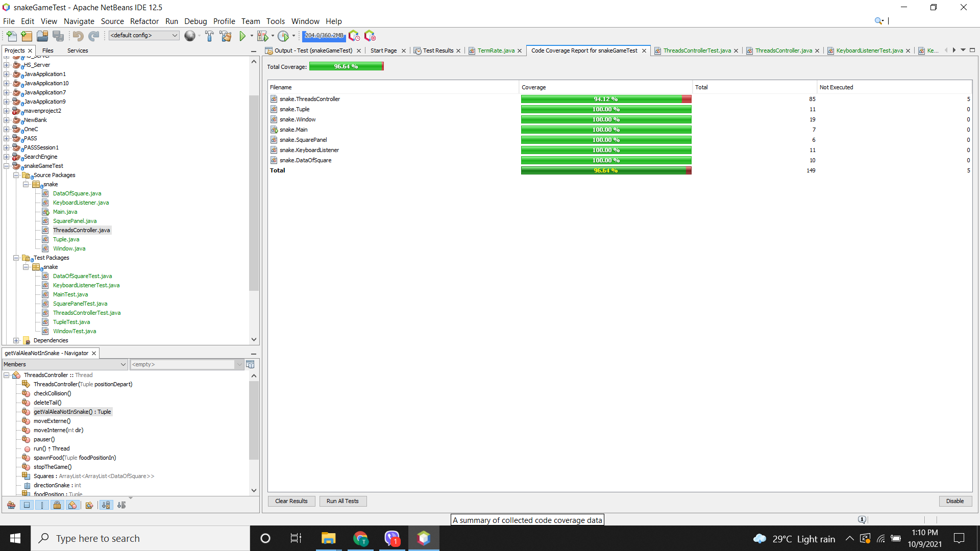Click the Undo arrow in the toolbar
Screen dimensions: 980x551
(78, 36)
